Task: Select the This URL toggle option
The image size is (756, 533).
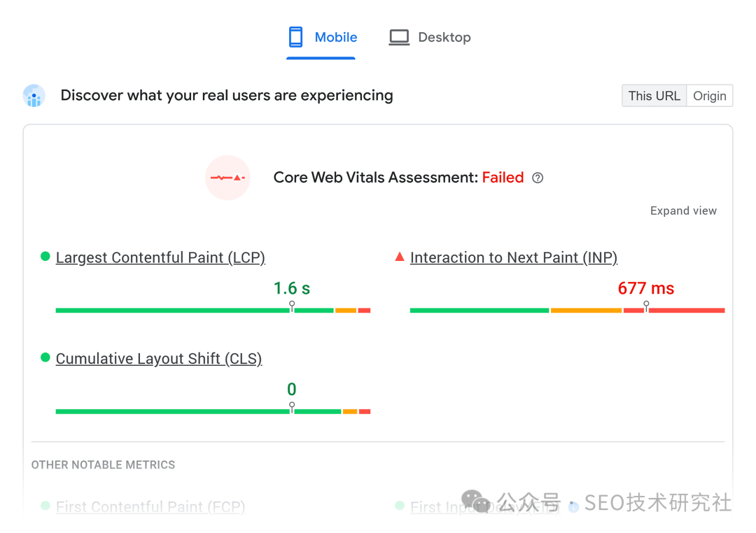Action: (x=654, y=96)
